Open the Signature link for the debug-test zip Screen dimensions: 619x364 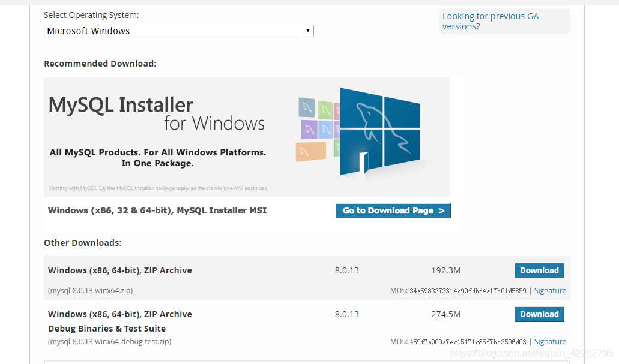[x=550, y=342]
